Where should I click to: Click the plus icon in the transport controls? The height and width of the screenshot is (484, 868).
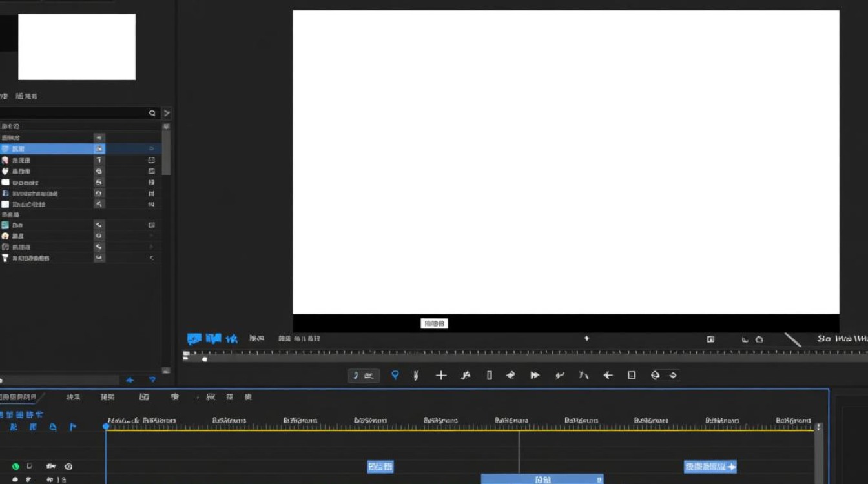(x=441, y=375)
